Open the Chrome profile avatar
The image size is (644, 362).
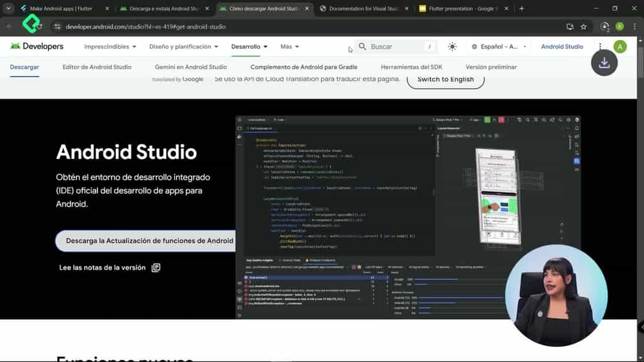click(619, 26)
